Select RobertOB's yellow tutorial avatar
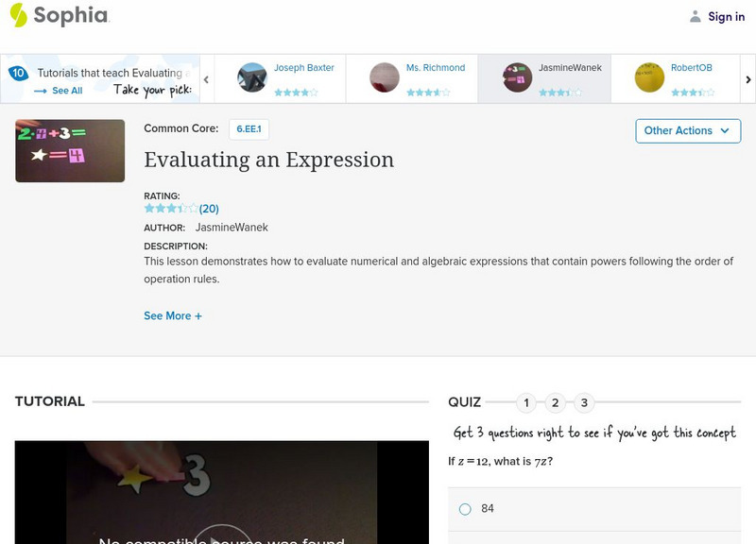Image resolution: width=756 pixels, height=544 pixels. pos(649,77)
